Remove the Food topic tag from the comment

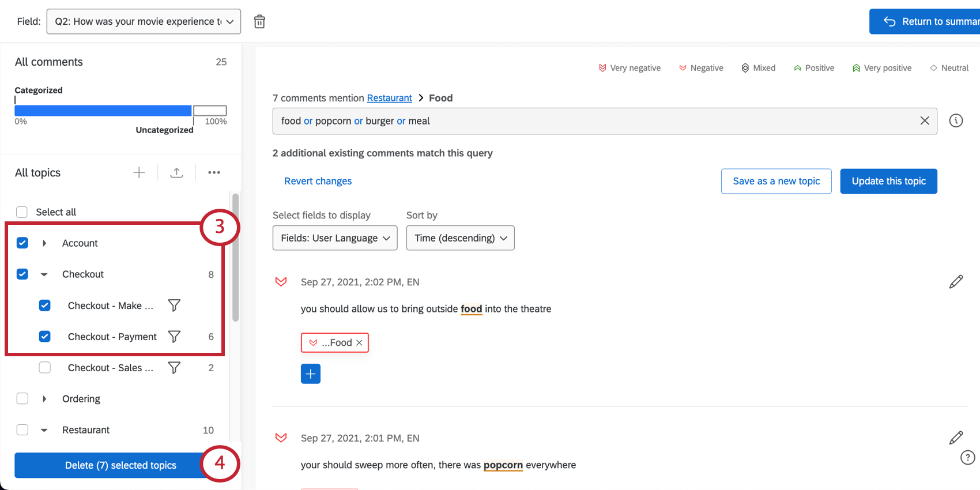tap(359, 342)
